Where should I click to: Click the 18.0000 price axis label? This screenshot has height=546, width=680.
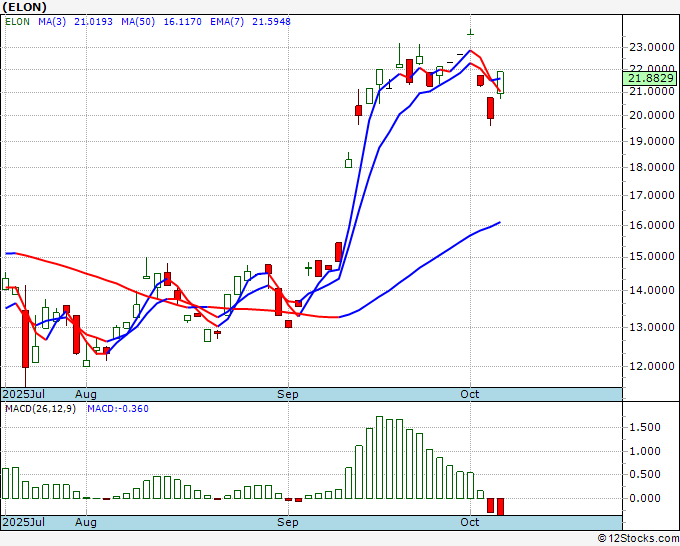click(652, 167)
